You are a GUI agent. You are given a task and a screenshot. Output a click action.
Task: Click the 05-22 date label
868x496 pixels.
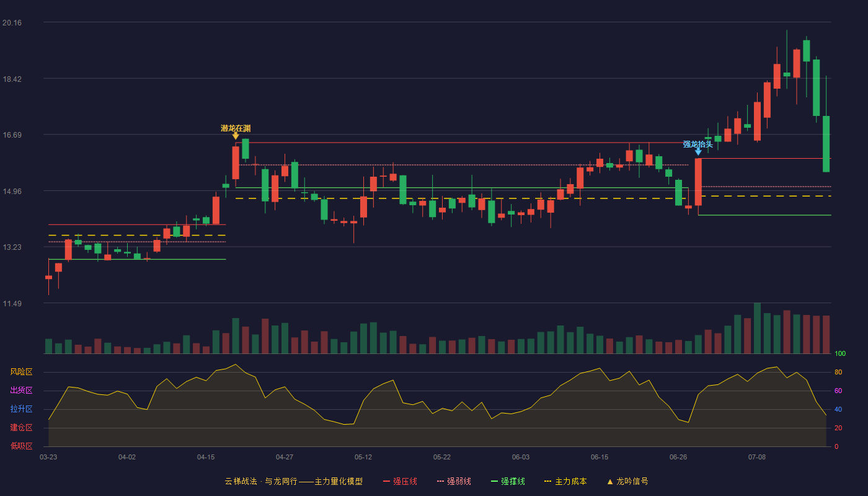[x=442, y=457]
